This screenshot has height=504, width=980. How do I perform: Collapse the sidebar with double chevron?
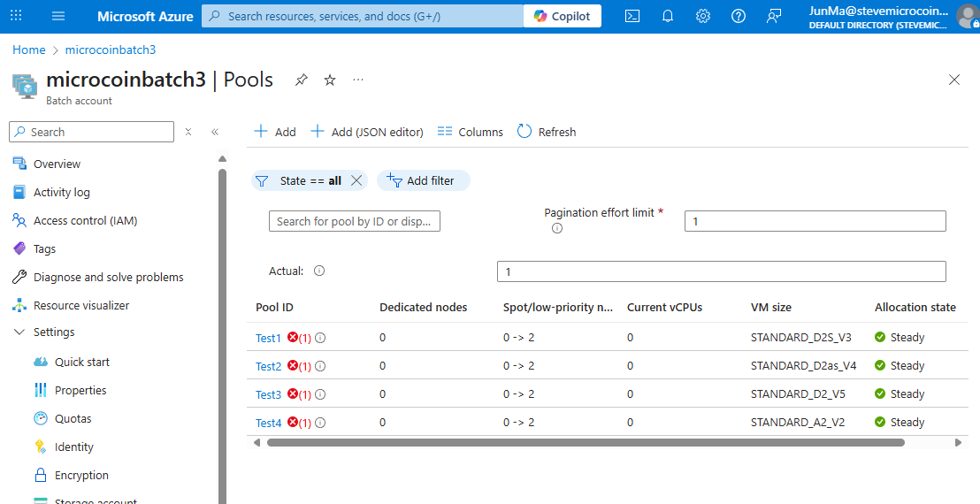click(215, 132)
